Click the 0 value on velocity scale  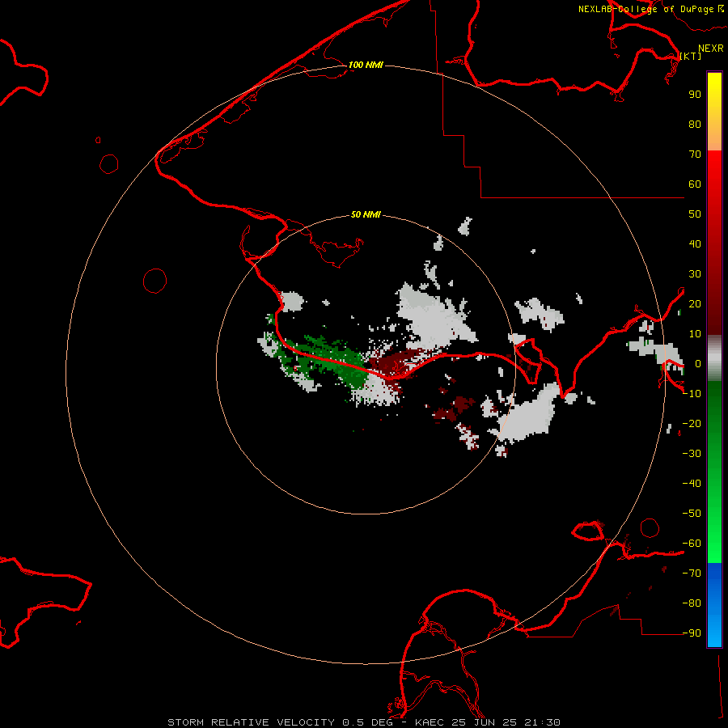pyautogui.click(x=698, y=363)
